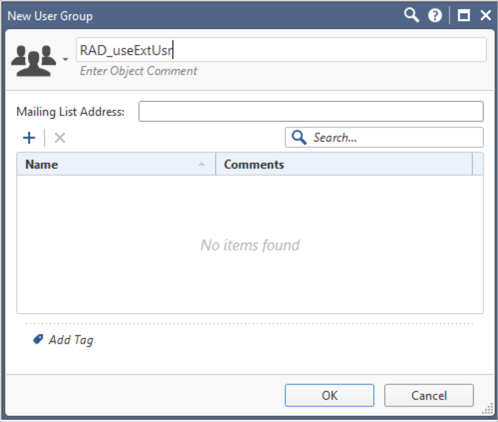Toggle the sort arrow in Name column
Viewport: 498px width, 422px height.
(x=202, y=164)
